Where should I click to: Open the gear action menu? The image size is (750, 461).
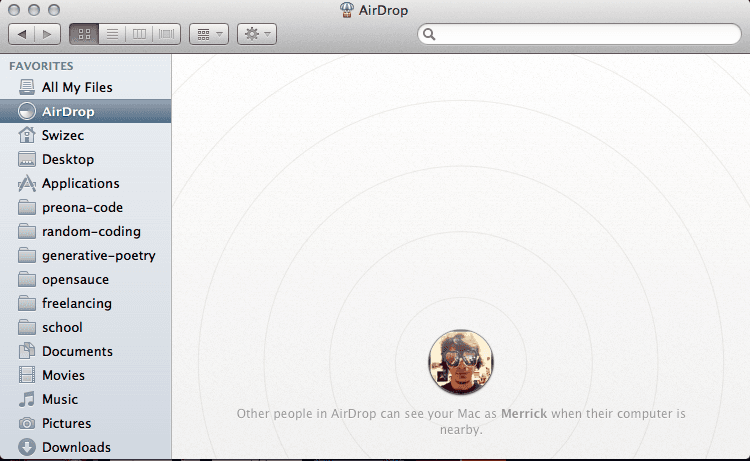(257, 34)
